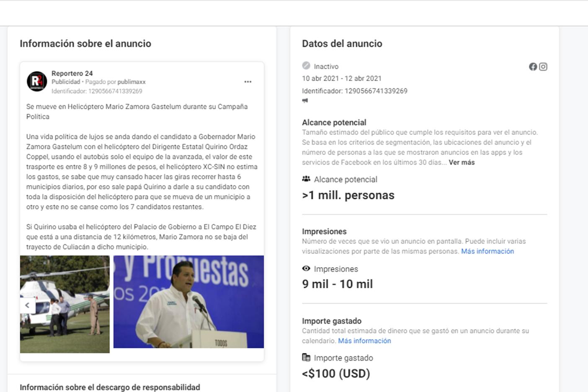This screenshot has width=588, height=392.
Task: Open the three-dot ad options menu
Action: click(248, 82)
